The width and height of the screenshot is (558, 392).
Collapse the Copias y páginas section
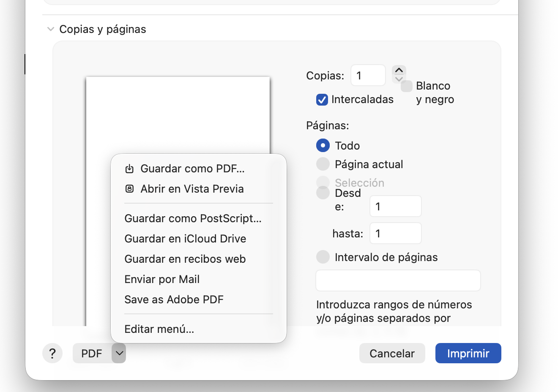click(x=51, y=29)
